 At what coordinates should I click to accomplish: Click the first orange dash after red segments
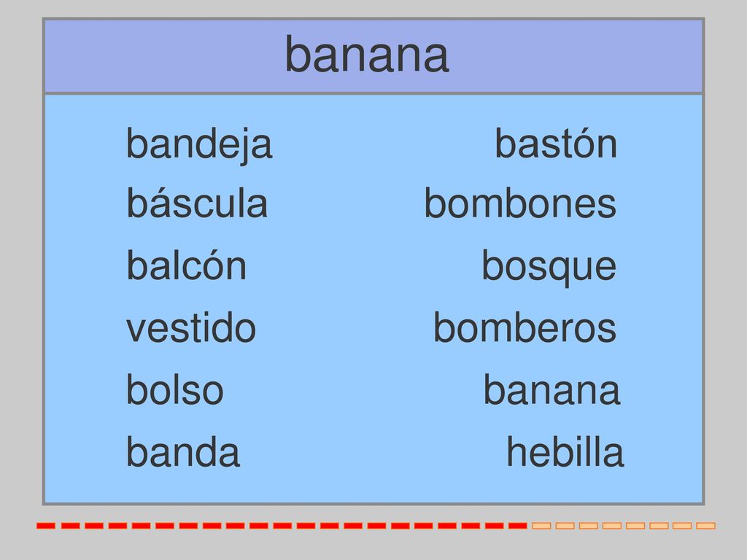point(541,526)
